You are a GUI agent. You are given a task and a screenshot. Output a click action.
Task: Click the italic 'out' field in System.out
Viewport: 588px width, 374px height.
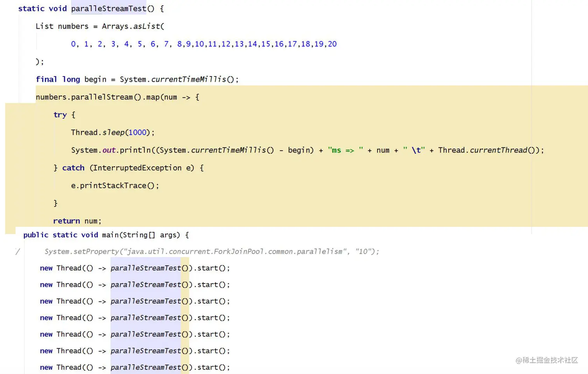coord(109,150)
